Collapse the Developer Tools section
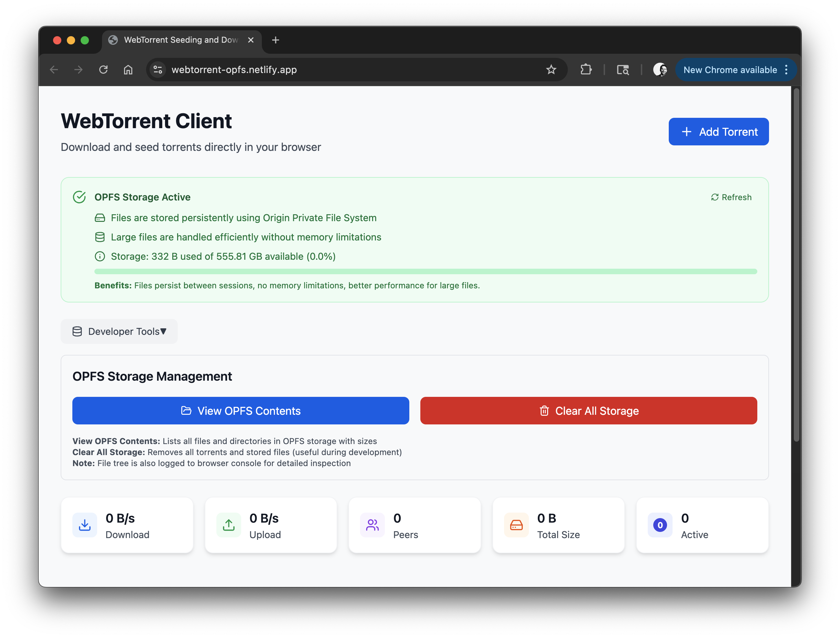Image resolution: width=840 pixels, height=638 pixels. click(x=119, y=331)
